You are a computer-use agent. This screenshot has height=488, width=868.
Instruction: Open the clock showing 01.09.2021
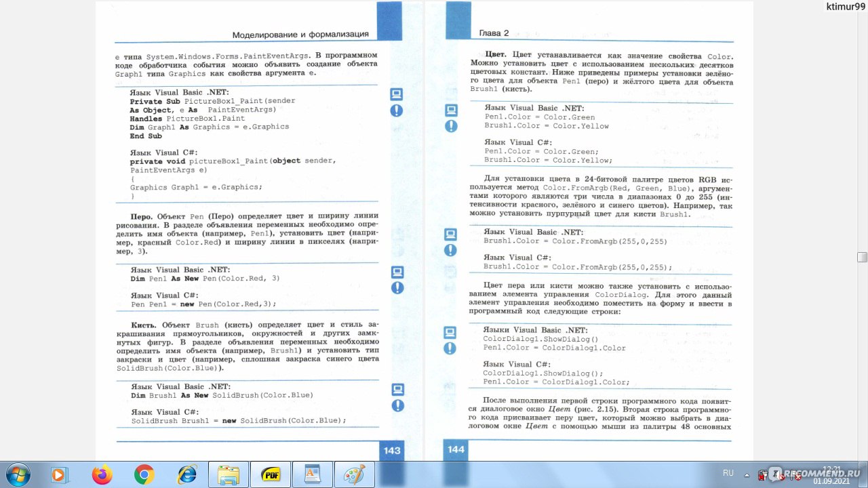(x=831, y=474)
